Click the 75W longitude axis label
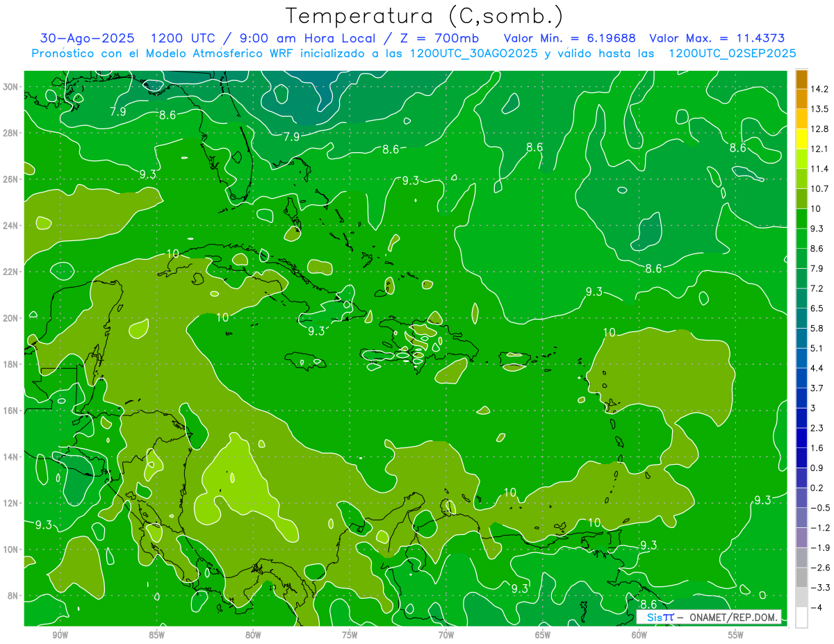The image size is (834, 644). 350,635
